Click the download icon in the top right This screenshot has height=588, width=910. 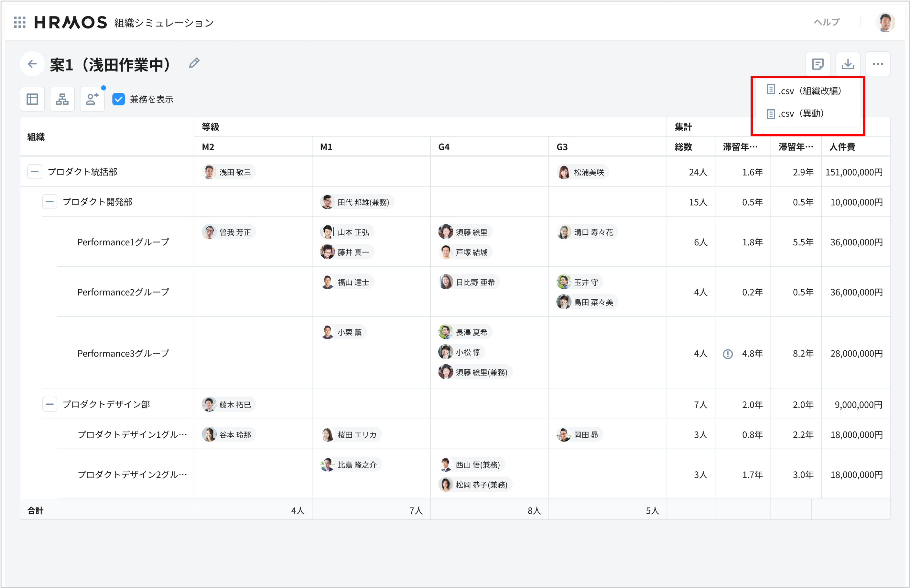(848, 64)
